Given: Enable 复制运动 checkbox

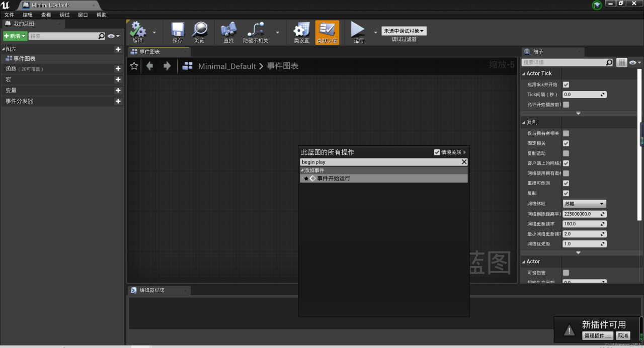Looking at the screenshot, I should (566, 153).
